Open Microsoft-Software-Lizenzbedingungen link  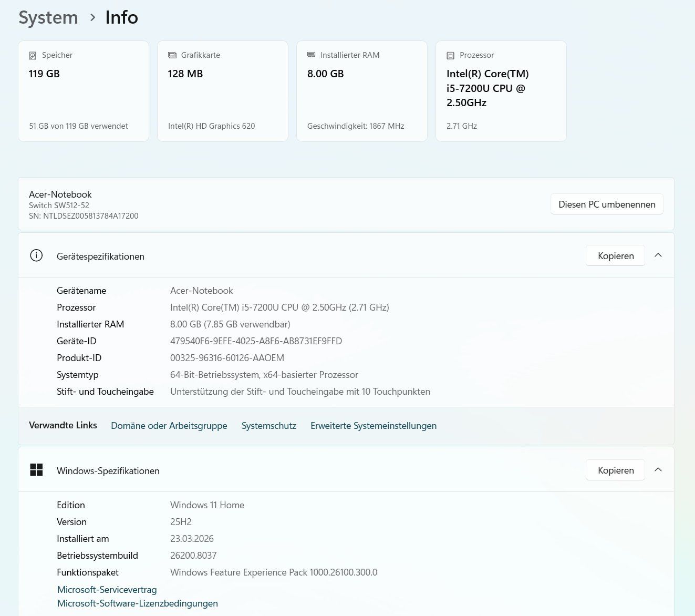coord(138,603)
